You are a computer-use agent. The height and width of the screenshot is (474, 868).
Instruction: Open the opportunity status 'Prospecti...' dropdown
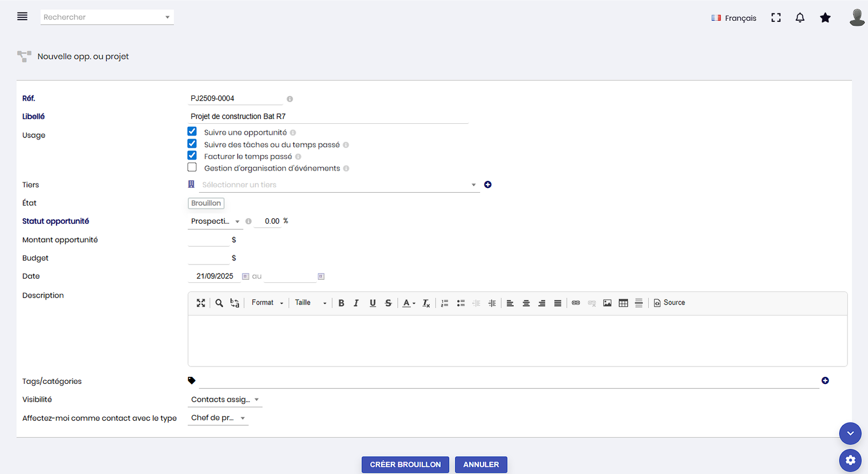(x=215, y=222)
